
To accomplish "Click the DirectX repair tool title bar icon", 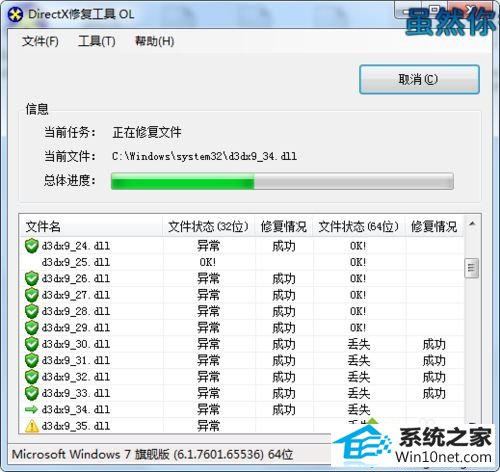I will (x=15, y=14).
